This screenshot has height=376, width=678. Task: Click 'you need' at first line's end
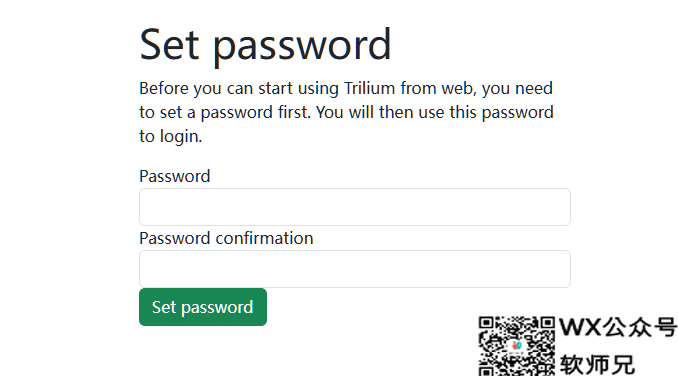[x=517, y=89]
